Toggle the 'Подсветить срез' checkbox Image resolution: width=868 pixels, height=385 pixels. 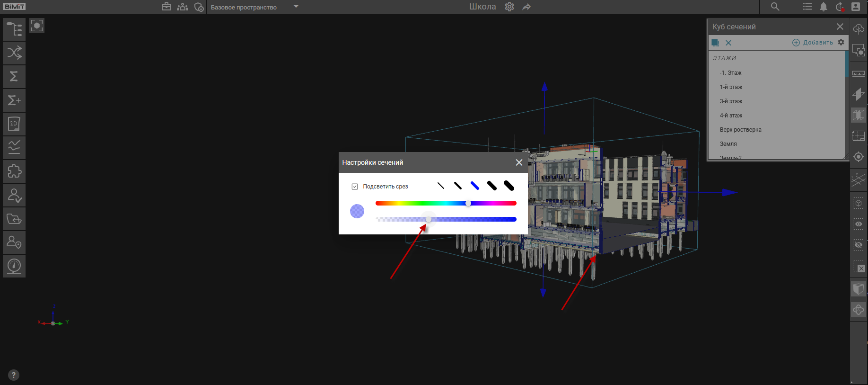tap(355, 187)
